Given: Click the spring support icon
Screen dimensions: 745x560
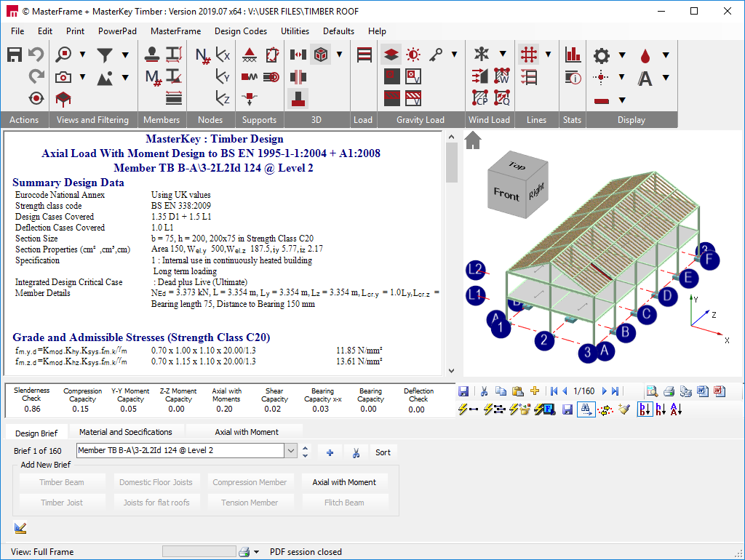Looking at the screenshot, I should click(250, 77).
